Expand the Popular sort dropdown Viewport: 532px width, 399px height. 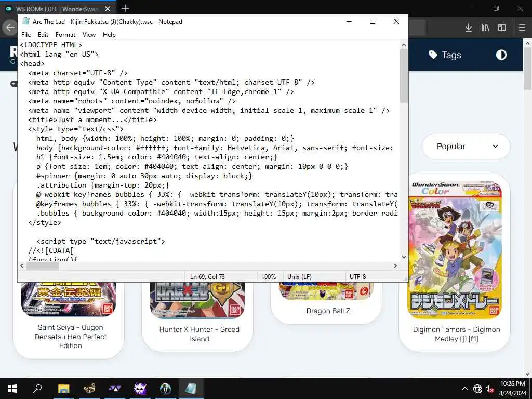click(x=466, y=146)
